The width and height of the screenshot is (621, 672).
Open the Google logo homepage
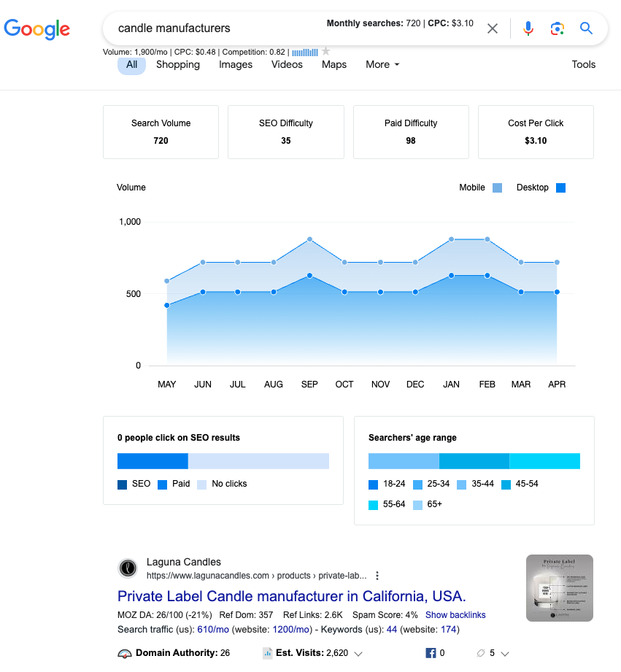tap(37, 28)
